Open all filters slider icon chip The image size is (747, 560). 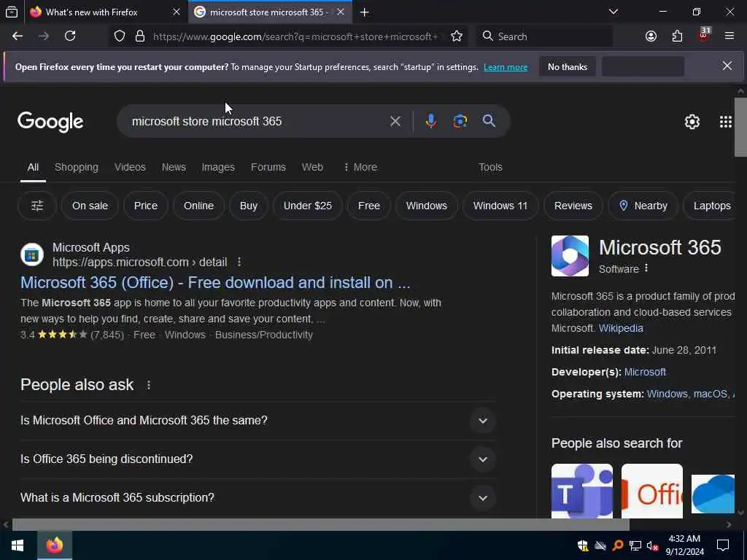[37, 206]
